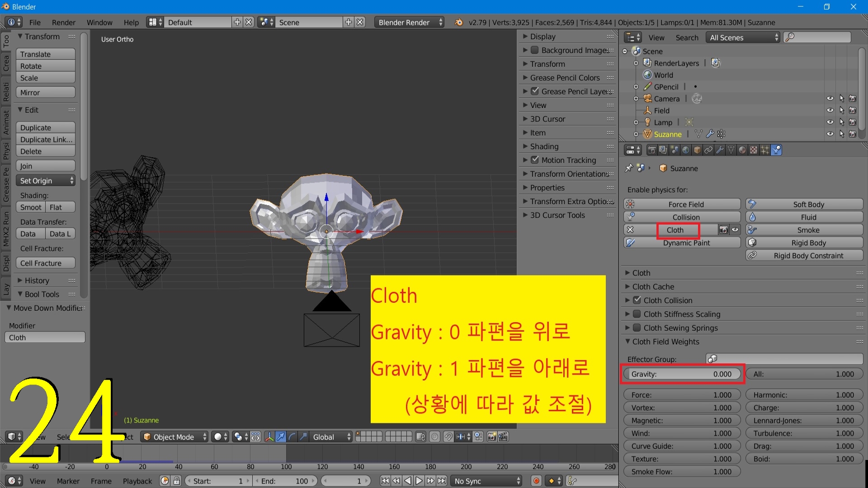The height and width of the screenshot is (488, 868).
Task: Select the translate manipulator arrow icon
Action: point(281,437)
